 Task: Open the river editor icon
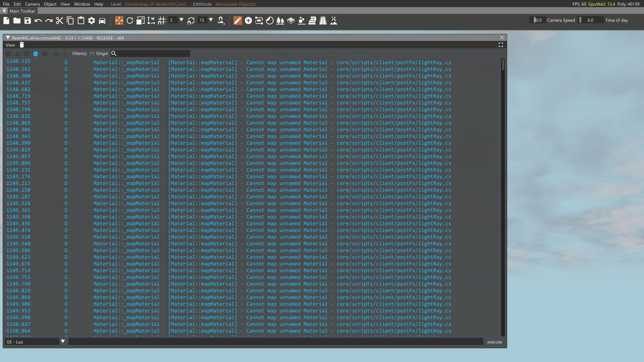(312, 21)
